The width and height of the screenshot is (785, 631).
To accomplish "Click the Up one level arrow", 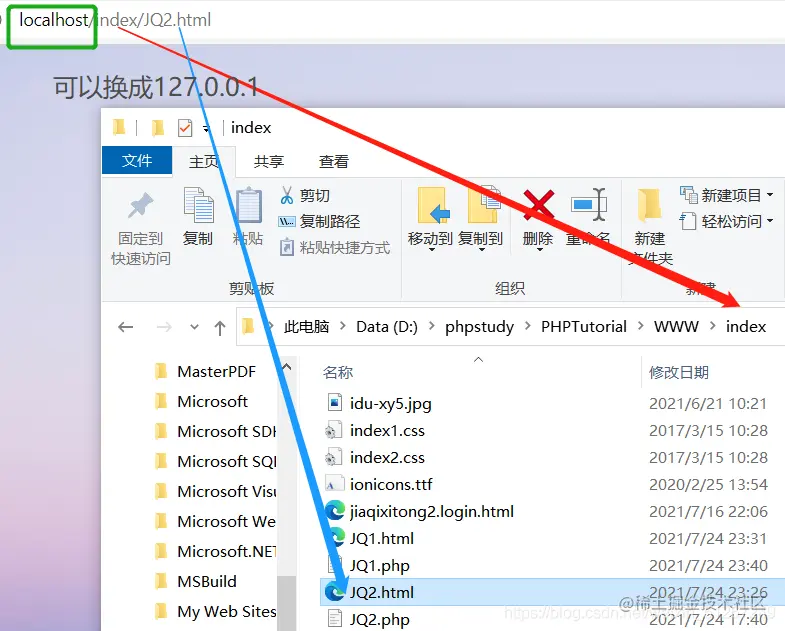I will point(220,328).
